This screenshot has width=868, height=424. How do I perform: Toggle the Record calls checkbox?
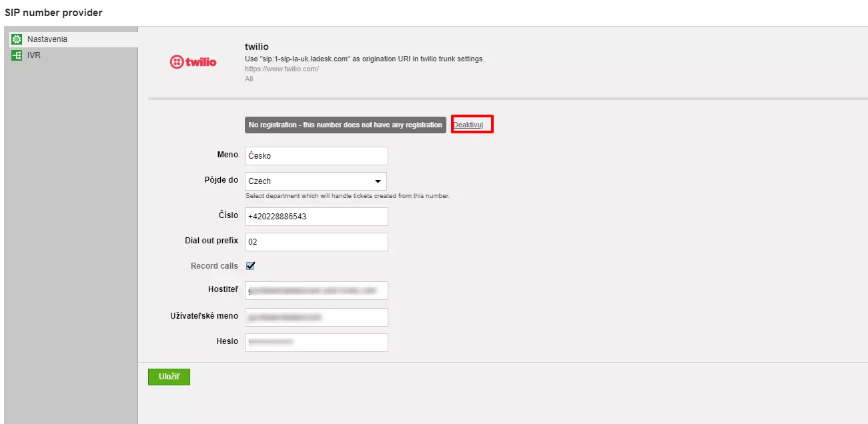251,266
